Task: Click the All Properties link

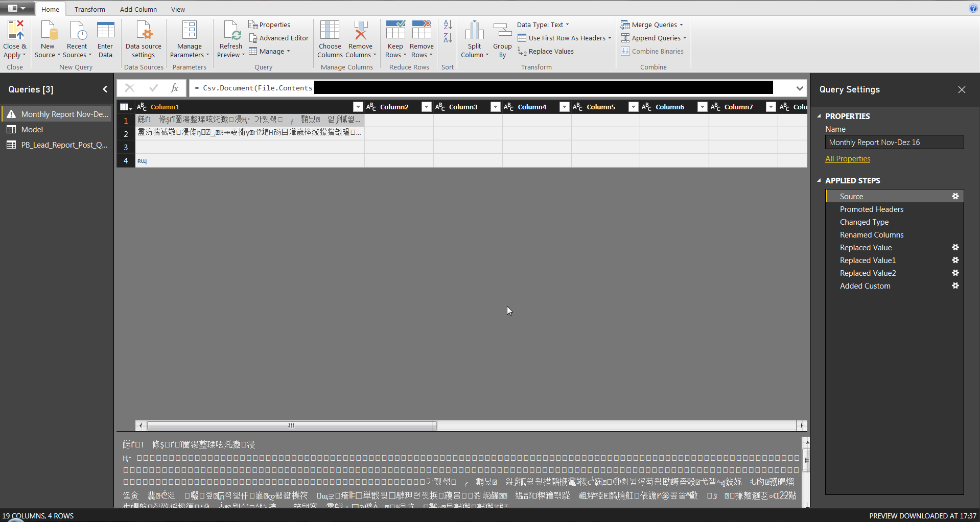Action: pyautogui.click(x=848, y=159)
